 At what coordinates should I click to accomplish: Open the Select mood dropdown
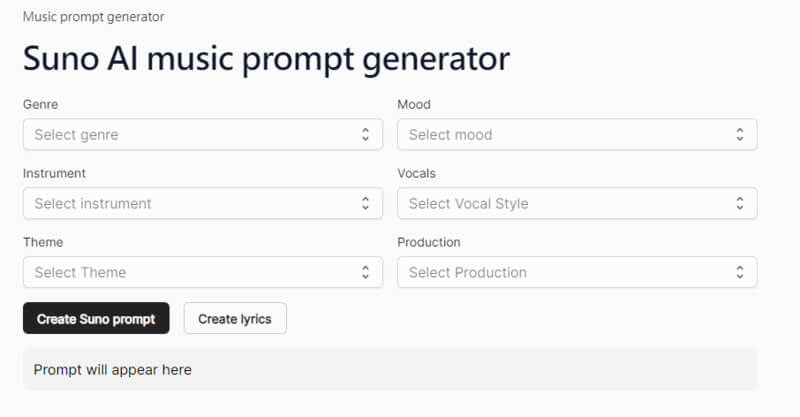577,134
